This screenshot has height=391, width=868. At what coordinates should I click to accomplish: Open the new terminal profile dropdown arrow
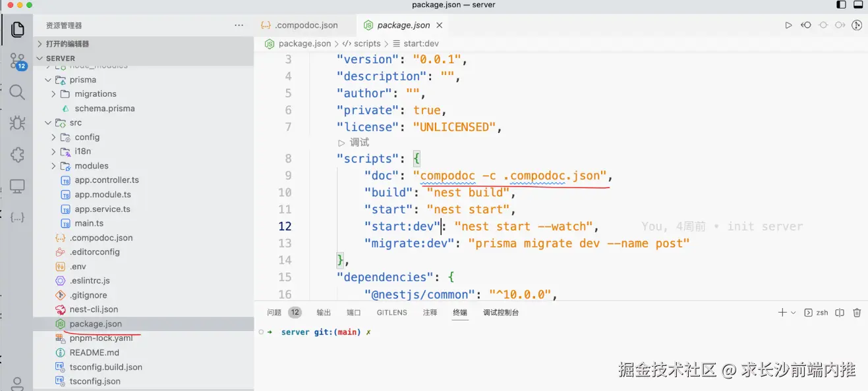coord(793,313)
